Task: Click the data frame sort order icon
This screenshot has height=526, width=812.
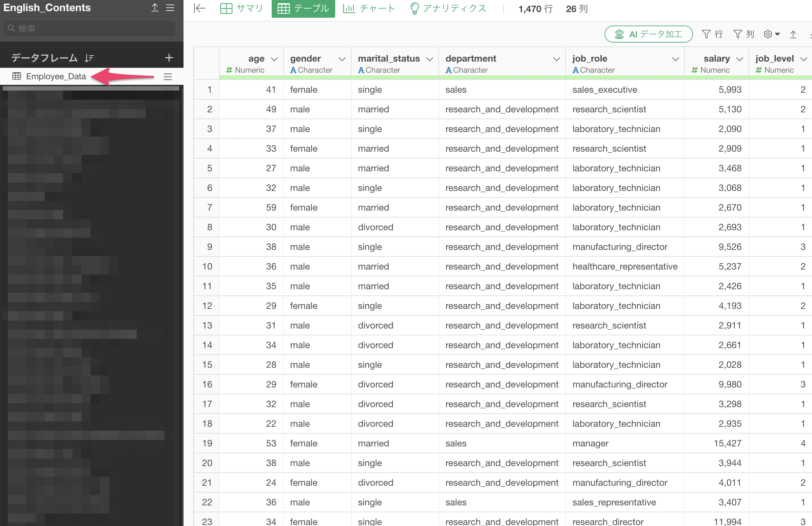Action: coord(89,58)
